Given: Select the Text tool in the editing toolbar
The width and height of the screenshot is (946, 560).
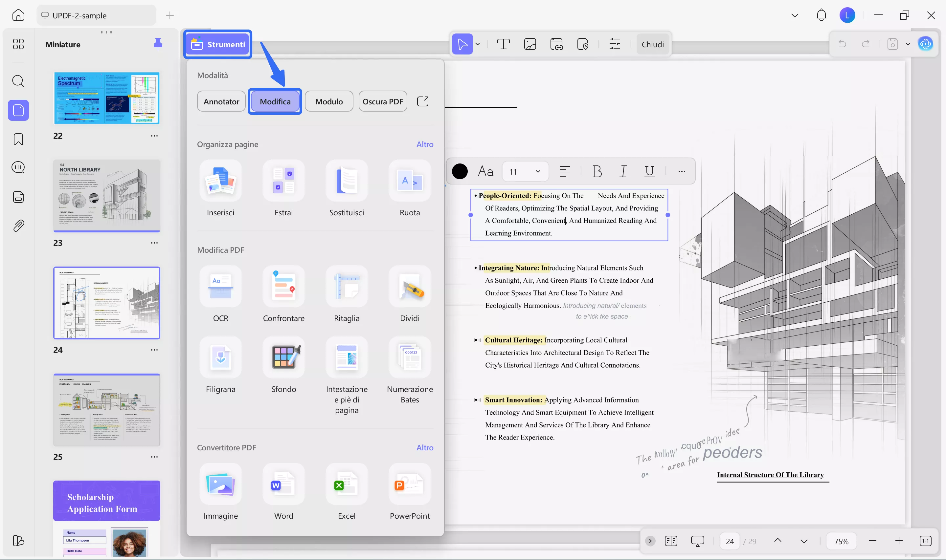Looking at the screenshot, I should [504, 44].
